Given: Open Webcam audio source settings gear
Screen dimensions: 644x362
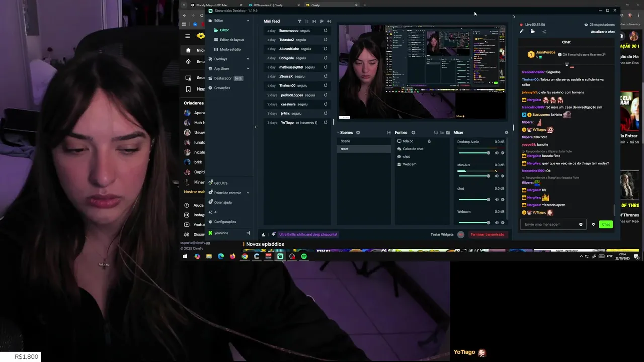Looking at the screenshot, I should (x=502, y=222).
